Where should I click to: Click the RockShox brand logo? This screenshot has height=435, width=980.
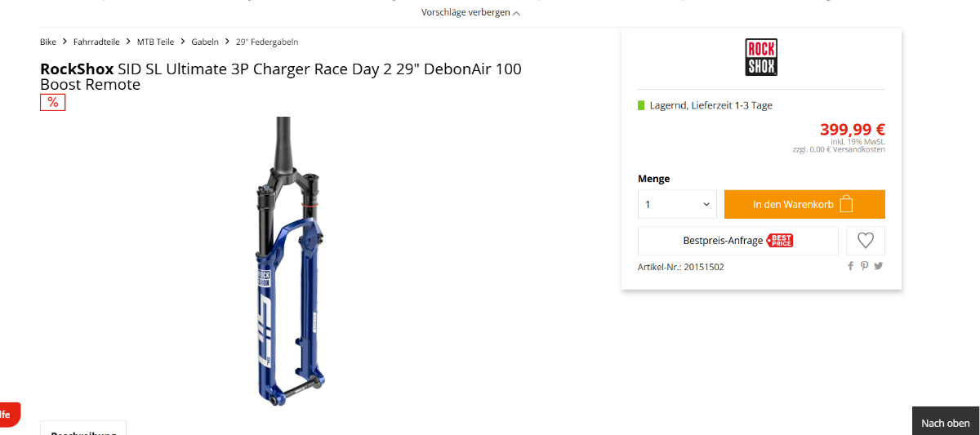coord(761,57)
